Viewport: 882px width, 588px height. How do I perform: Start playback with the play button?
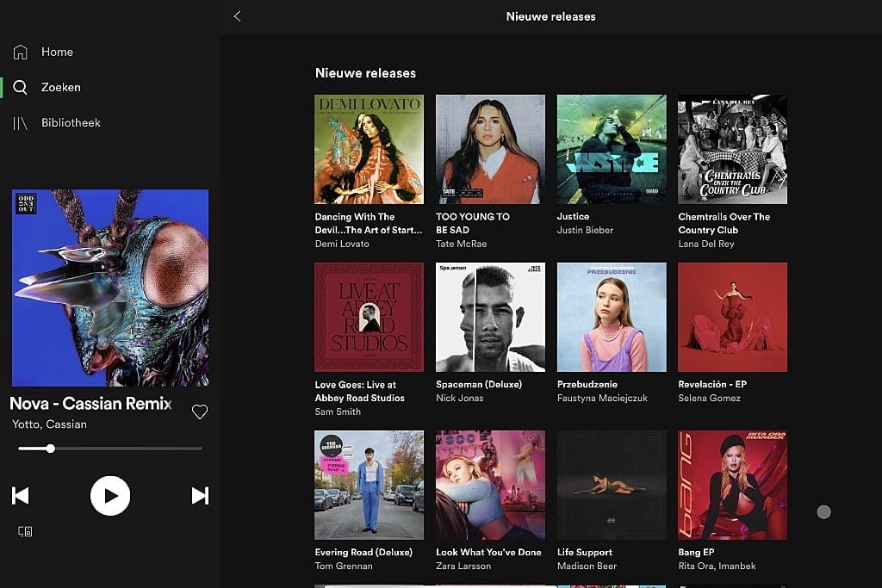click(110, 495)
